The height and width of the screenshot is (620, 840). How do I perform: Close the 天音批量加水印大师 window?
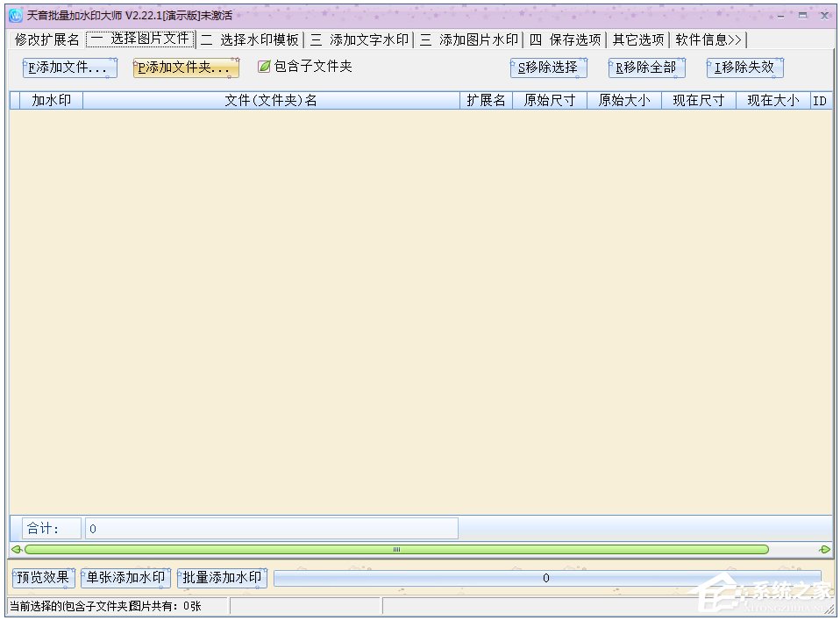[825, 16]
